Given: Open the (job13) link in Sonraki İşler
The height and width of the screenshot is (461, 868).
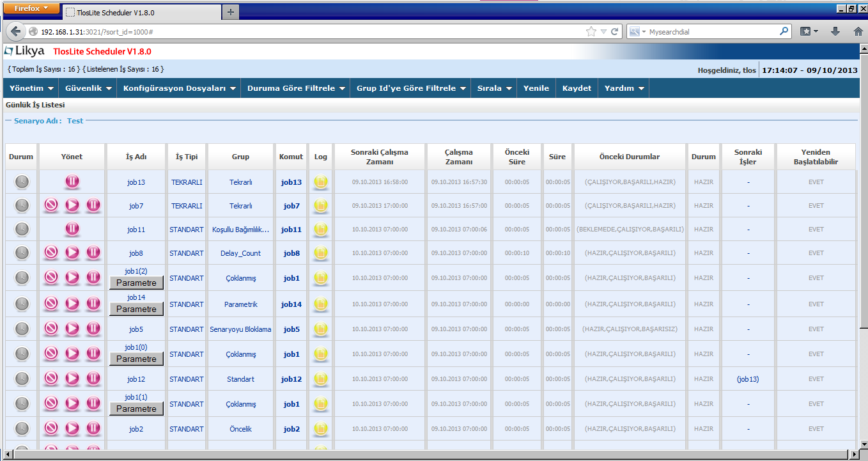Looking at the screenshot, I should tap(748, 379).
